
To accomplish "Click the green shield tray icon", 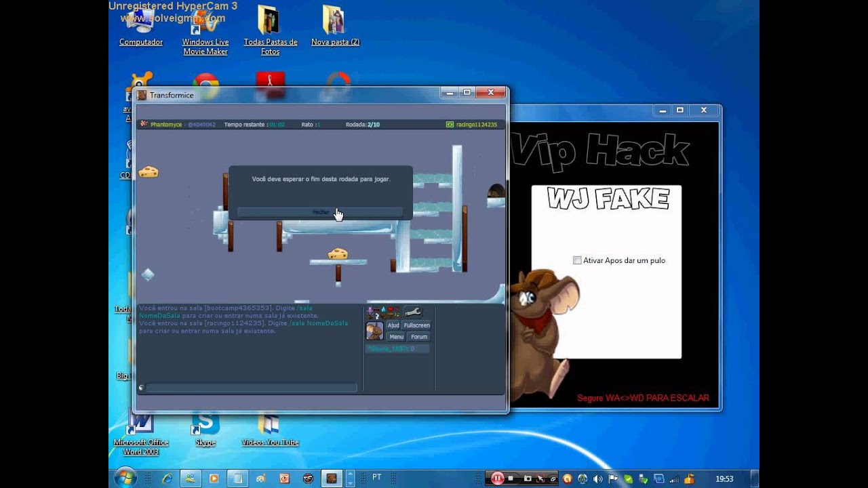I will (x=629, y=479).
